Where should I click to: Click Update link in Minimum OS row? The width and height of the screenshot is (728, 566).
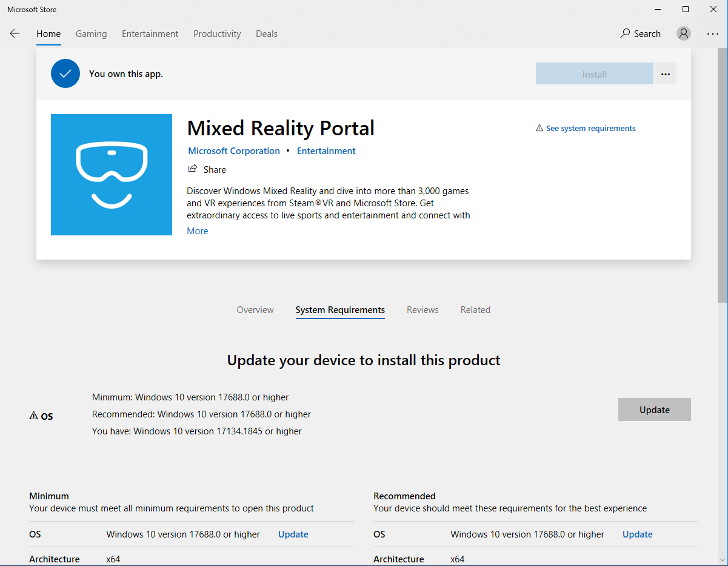pyautogui.click(x=293, y=534)
